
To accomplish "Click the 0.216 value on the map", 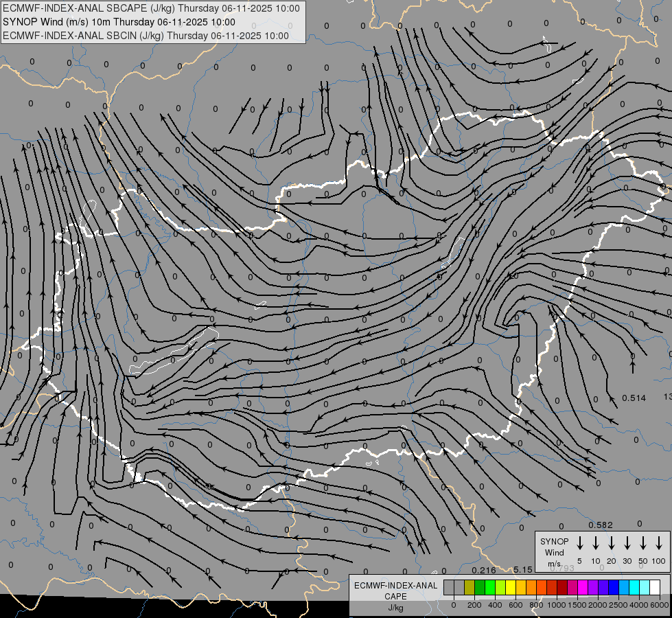I will click(x=484, y=570).
